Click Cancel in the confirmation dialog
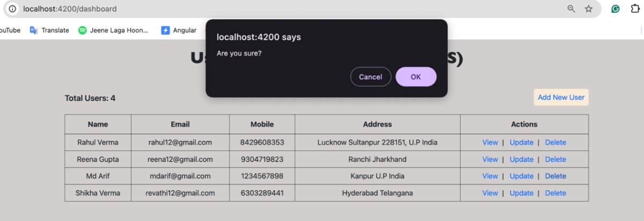Image resolution: width=644 pixels, height=221 pixels. click(x=370, y=76)
